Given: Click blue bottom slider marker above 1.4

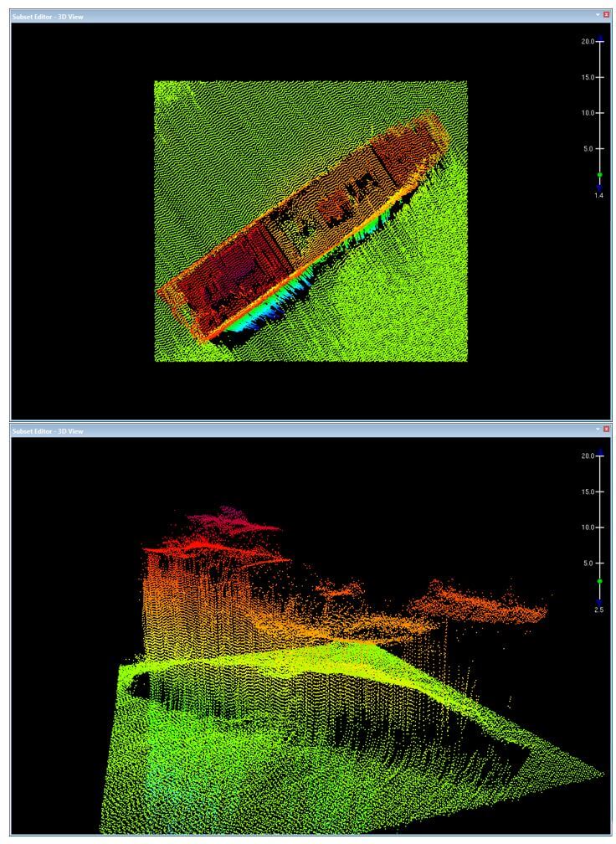Looking at the screenshot, I should [599, 186].
